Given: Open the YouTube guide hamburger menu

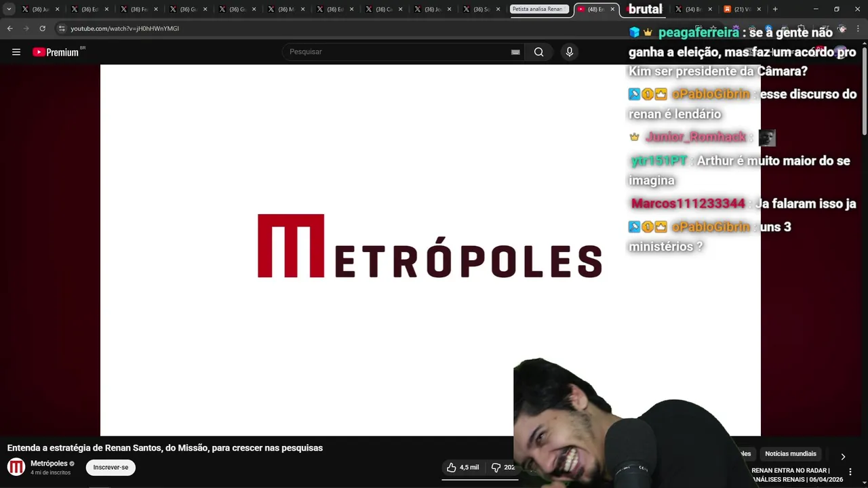Looking at the screenshot, I should 16,52.
